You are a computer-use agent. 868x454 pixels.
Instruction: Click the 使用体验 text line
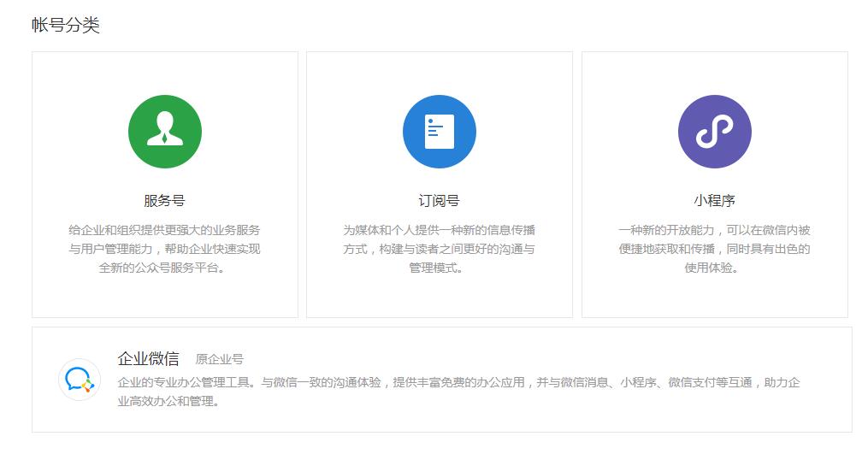coord(714,268)
